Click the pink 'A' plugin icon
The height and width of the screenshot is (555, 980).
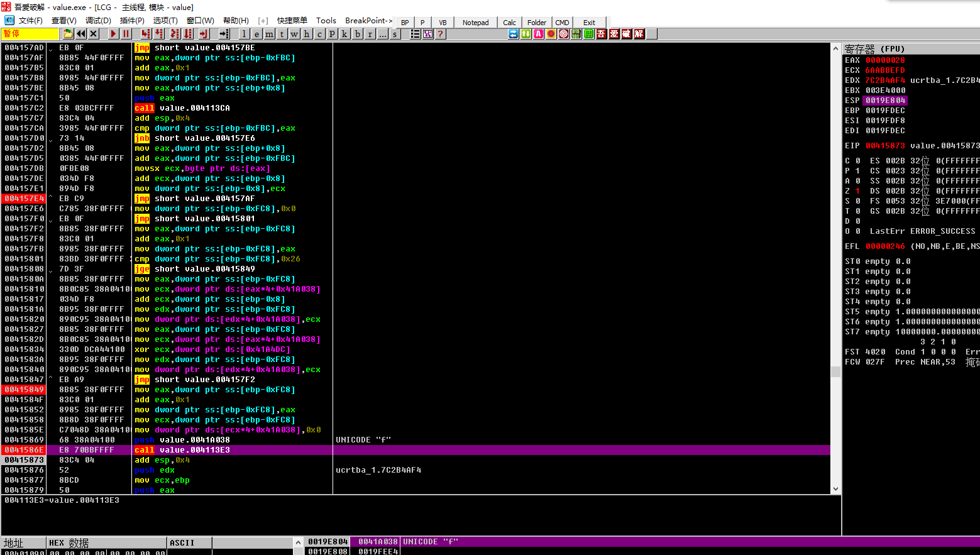coord(539,34)
